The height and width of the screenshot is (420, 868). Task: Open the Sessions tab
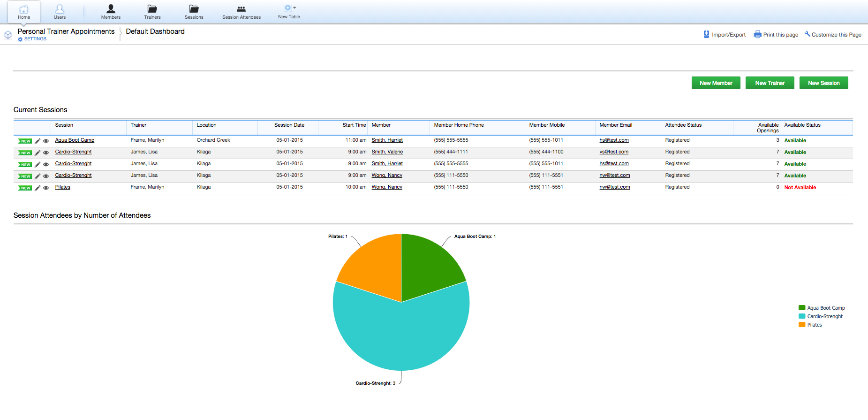click(x=194, y=12)
